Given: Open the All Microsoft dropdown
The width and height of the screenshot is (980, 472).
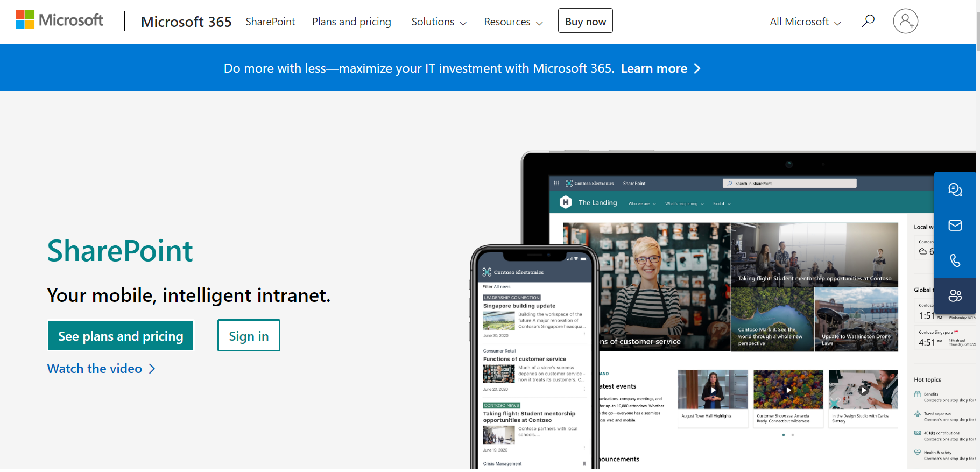Looking at the screenshot, I should 805,22.
